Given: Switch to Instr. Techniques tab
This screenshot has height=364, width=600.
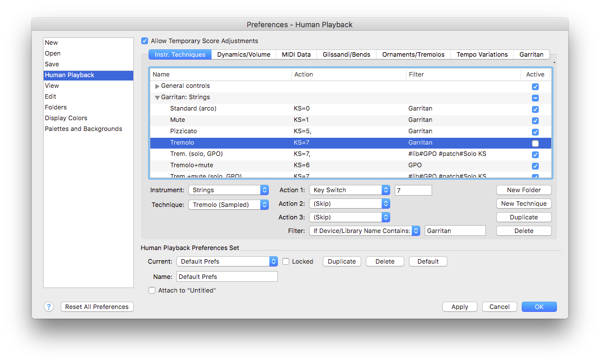Looking at the screenshot, I should tap(180, 54).
